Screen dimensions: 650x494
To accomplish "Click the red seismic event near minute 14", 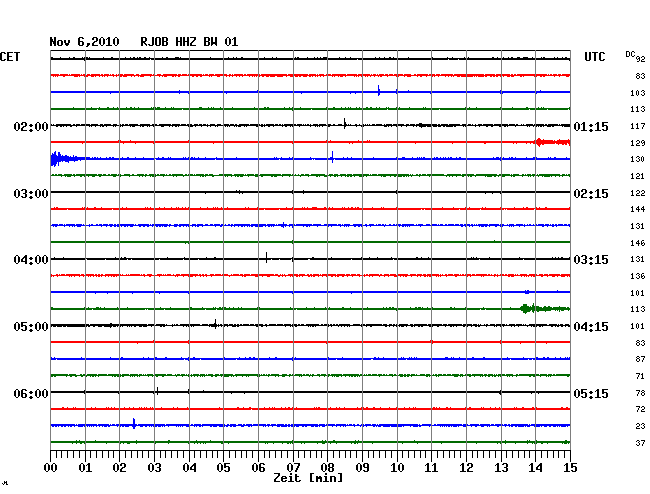I will click(553, 142).
